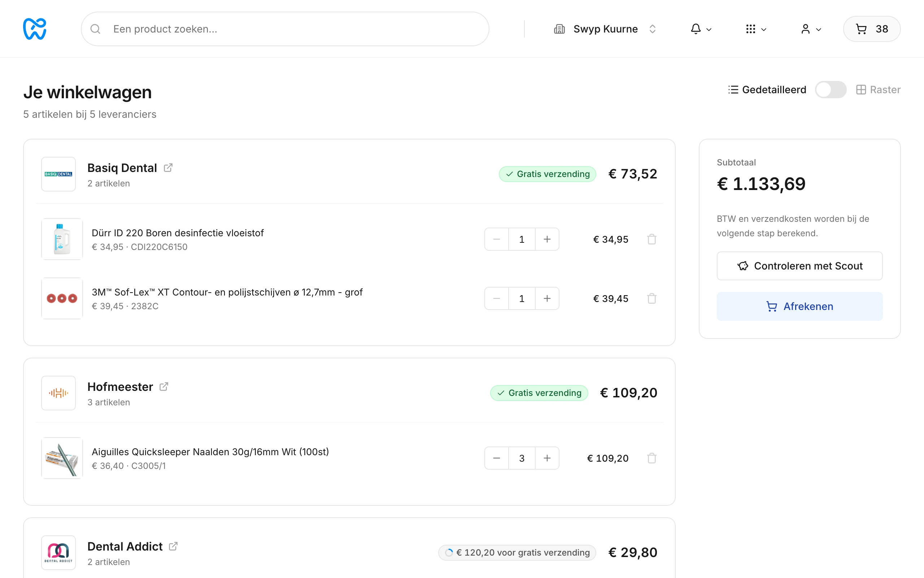Screen dimensions: 924x578
Task: Toggle between Gedetailleerd and Raster view
Action: 831,90
